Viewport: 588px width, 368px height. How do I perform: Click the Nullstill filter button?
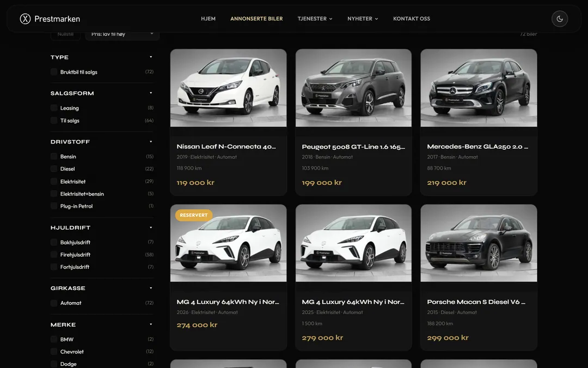click(65, 34)
